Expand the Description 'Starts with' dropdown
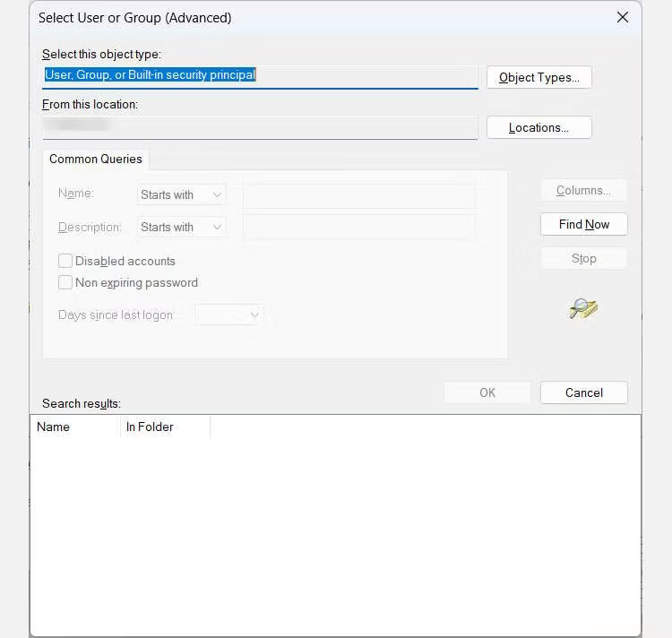Viewport: 672px width, 638px height. 182,227
